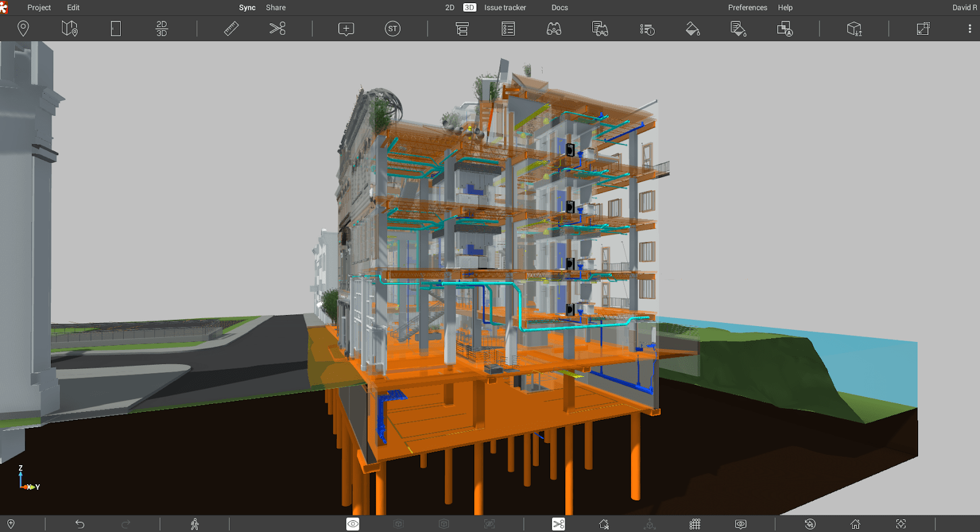Click the door icon in toolbar
Screen dimensions: 980x532
[116, 28]
